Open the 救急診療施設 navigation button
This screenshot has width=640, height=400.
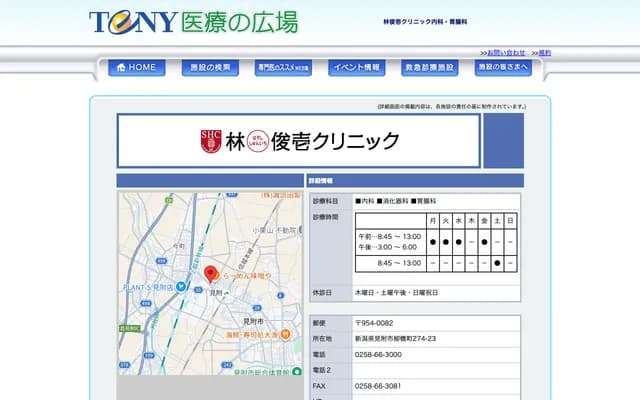tap(430, 68)
